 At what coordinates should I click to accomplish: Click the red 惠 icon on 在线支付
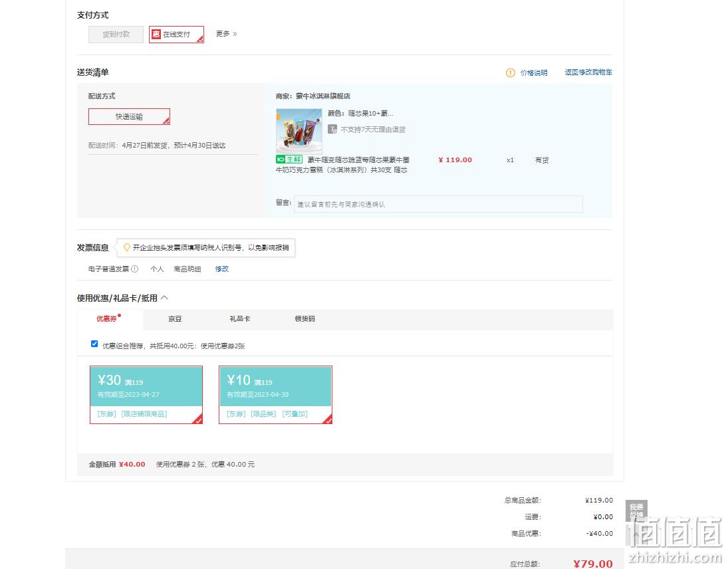click(156, 34)
